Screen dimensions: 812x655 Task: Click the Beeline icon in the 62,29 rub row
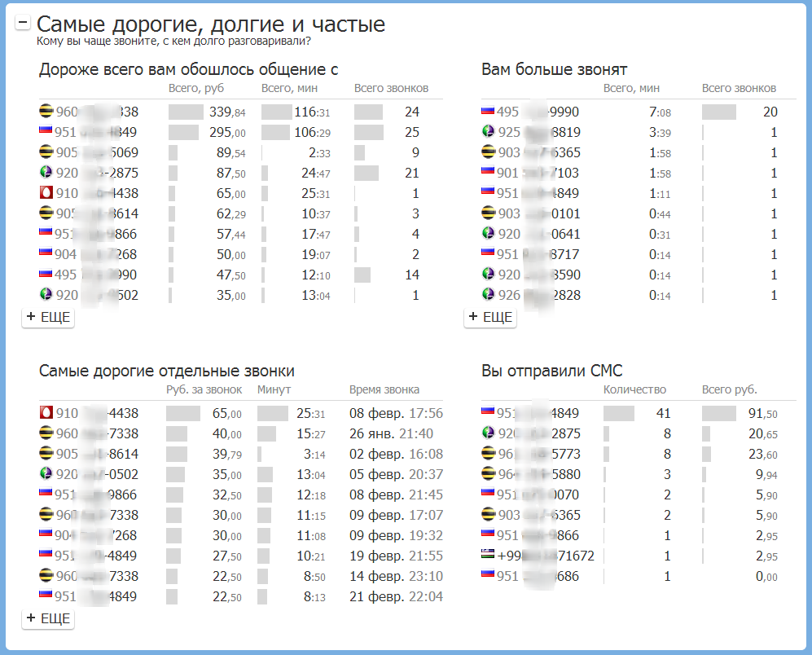coord(46,213)
